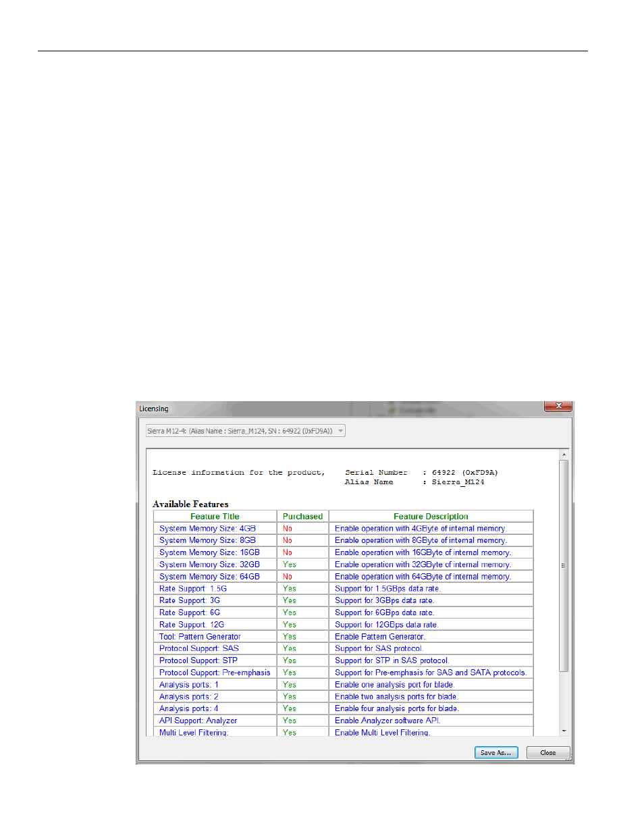
Task: Click 'Yes' value for Pattern Generator
Action: pos(290,637)
